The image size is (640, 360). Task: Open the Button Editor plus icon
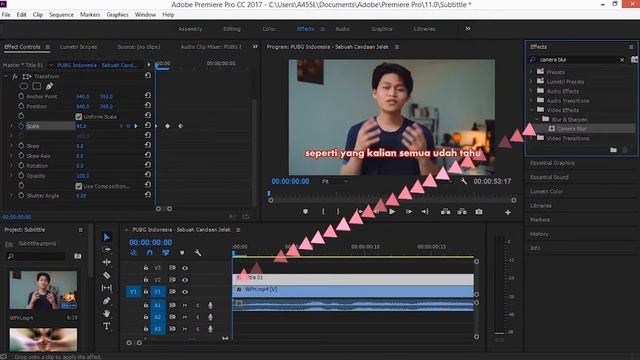[508, 212]
